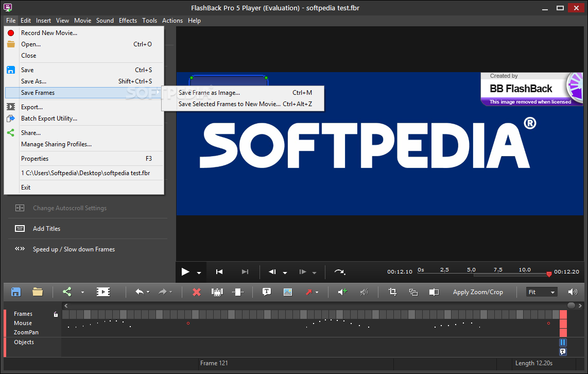The height and width of the screenshot is (374, 588).
Task: Toggle the speaker volume icon beside Fit
Action: pyautogui.click(x=573, y=292)
